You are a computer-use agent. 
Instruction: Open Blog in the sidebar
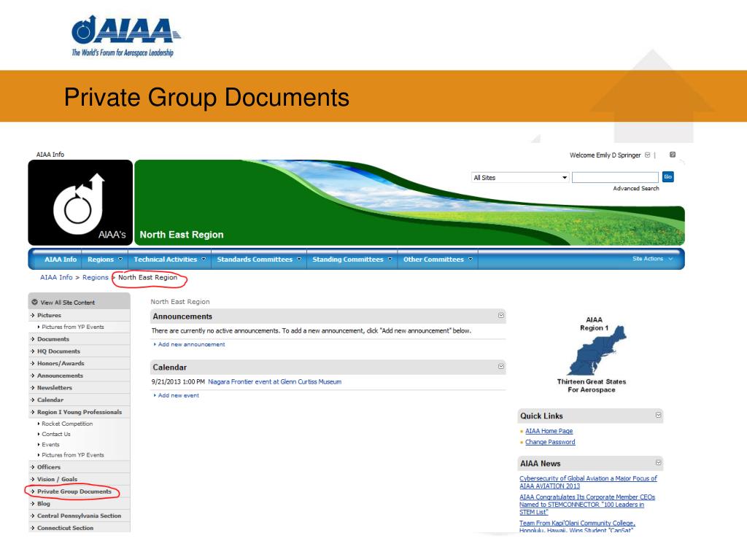pyautogui.click(x=43, y=504)
